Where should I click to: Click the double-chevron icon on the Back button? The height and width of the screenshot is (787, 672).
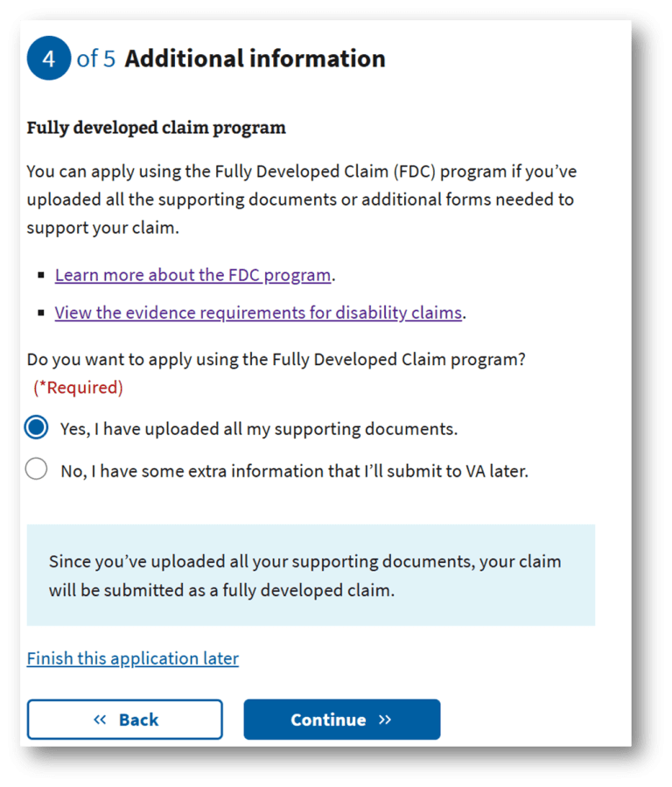coord(101,719)
